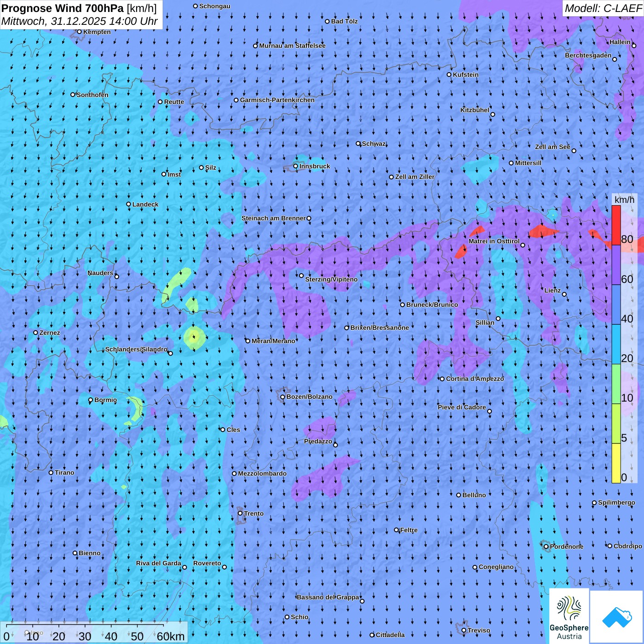Click the 'Sterzing/Vipiteno' label
Image resolution: width=644 pixels, height=644 pixels.
[x=331, y=279]
